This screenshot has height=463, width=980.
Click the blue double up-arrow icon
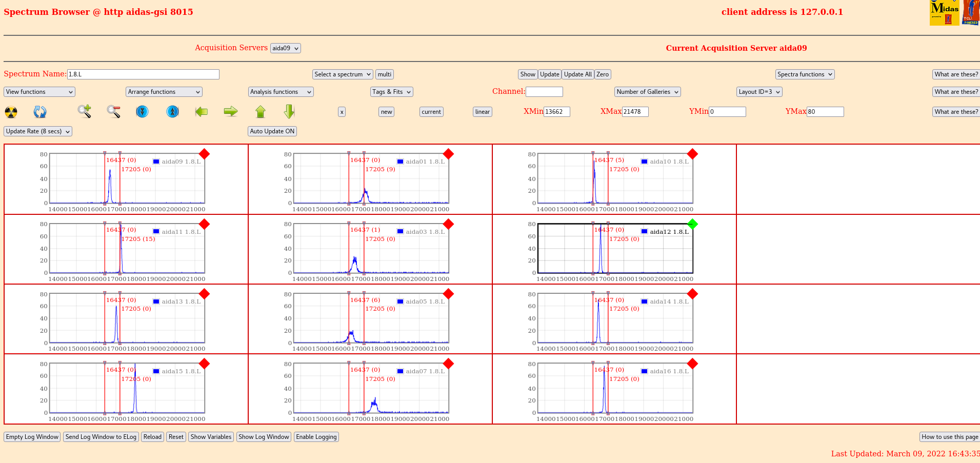coord(173,111)
